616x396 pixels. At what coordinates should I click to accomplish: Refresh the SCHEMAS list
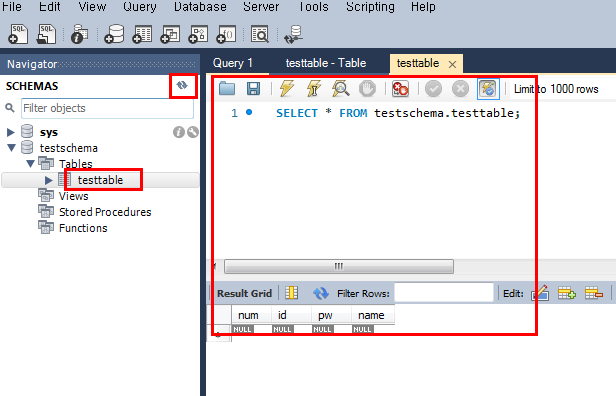click(x=182, y=85)
